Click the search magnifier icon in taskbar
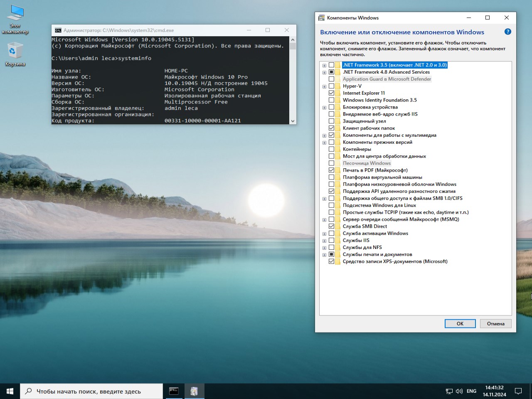The width and height of the screenshot is (532, 399). coord(29,391)
